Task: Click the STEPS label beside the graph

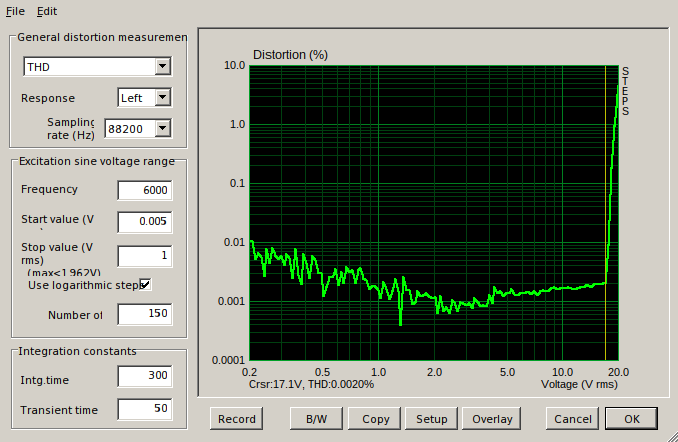Action: coord(625,91)
